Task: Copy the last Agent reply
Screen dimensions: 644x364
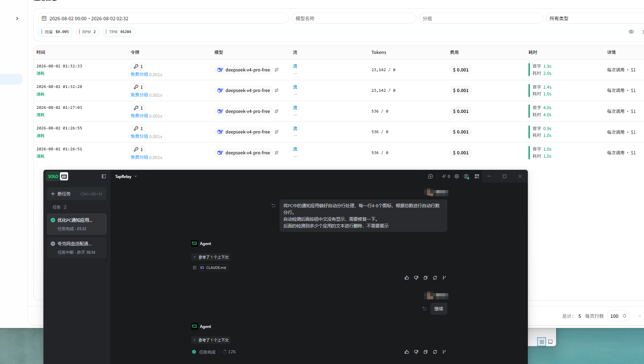Action: tap(425, 352)
